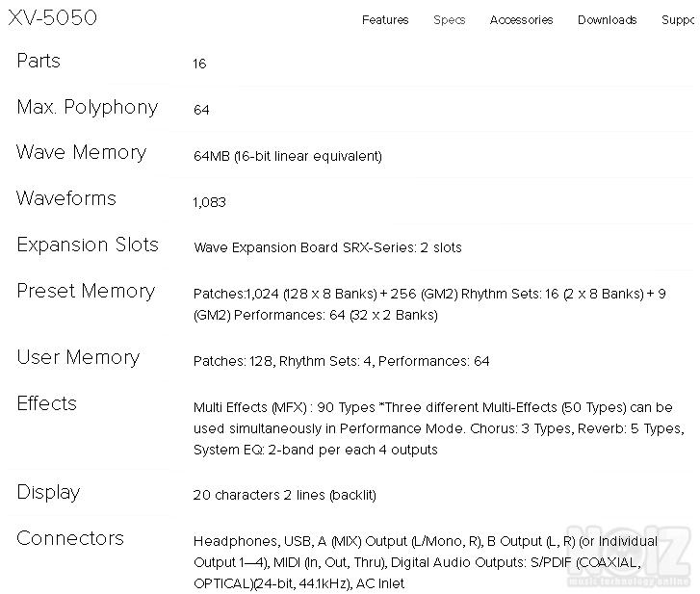
Task: Open the Downloads tab
Action: coord(607,19)
